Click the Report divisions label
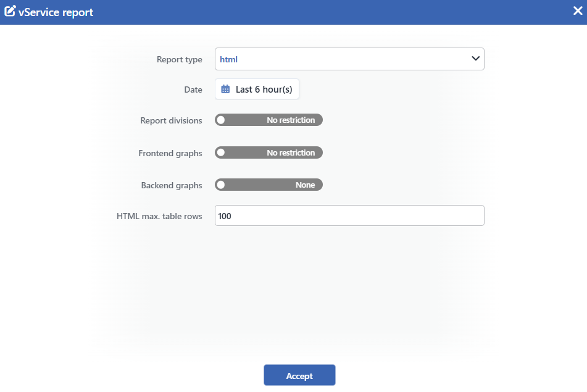 pyautogui.click(x=171, y=120)
